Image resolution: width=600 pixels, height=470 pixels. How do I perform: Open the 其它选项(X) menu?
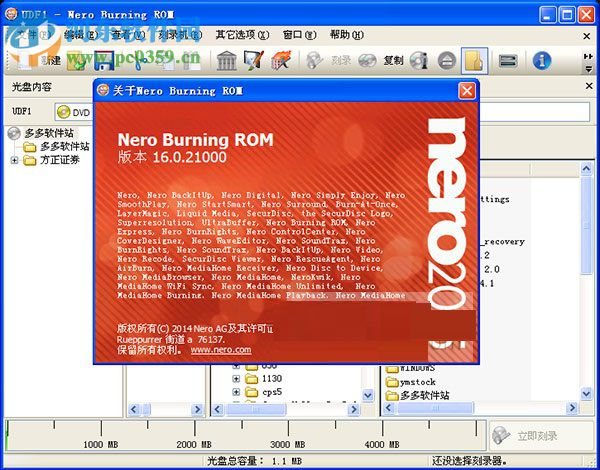pyautogui.click(x=242, y=35)
